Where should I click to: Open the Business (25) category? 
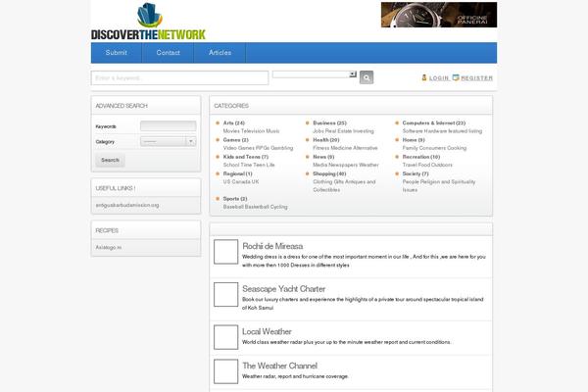click(x=329, y=123)
